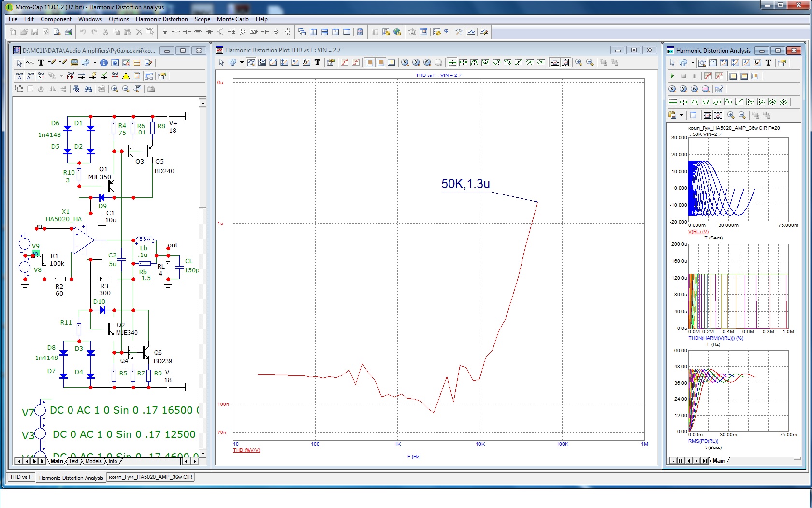Click the Valley cursor icon in the plot toolbar
This screenshot has height=508, width=812.
[x=485, y=62]
